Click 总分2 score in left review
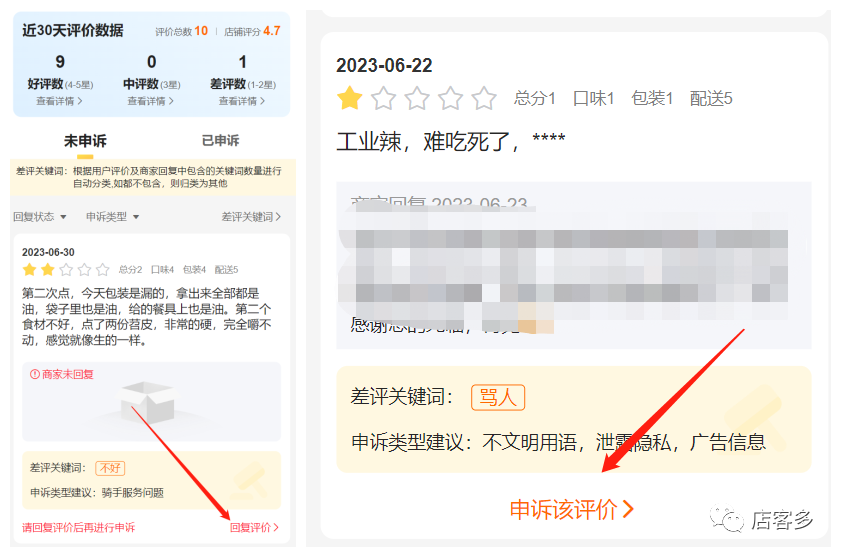The width and height of the screenshot is (841, 557). pos(130,269)
